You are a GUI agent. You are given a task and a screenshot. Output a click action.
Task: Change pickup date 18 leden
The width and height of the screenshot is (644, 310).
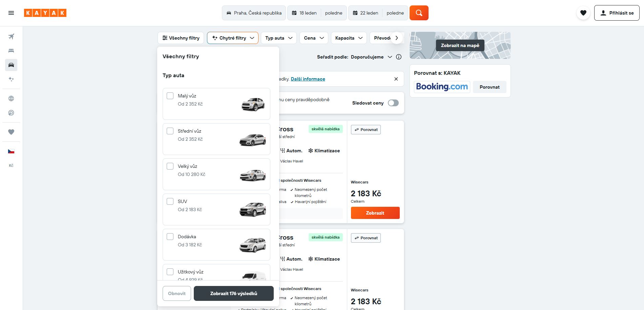point(304,13)
